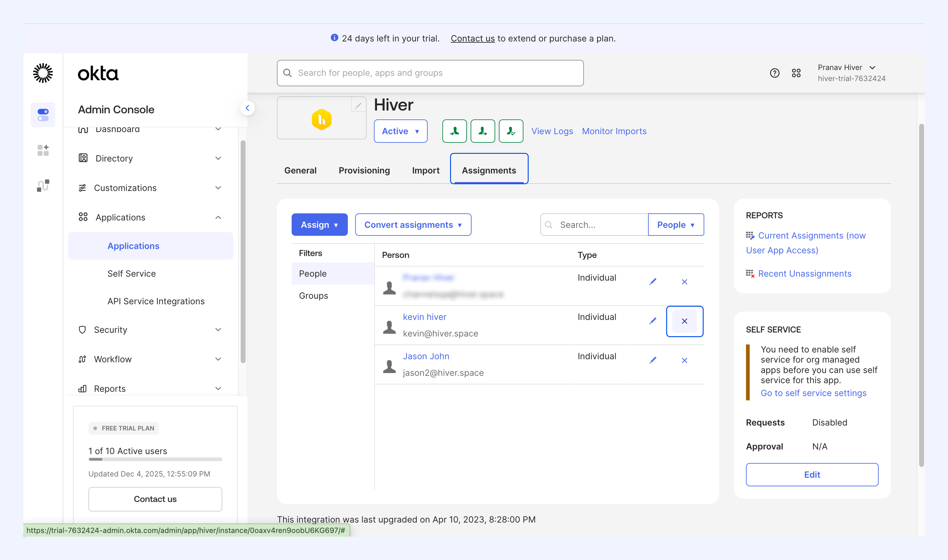Click the Recent Unassignments report icon
Image resolution: width=948 pixels, height=560 pixels.
click(750, 274)
